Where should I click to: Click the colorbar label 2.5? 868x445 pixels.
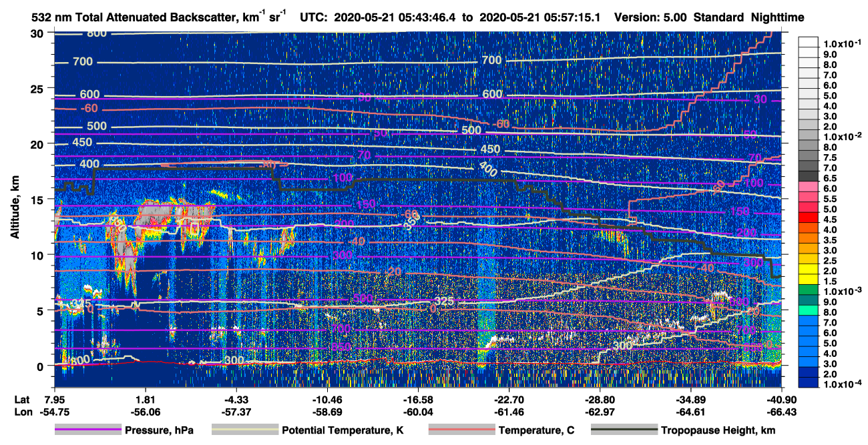tap(831, 261)
